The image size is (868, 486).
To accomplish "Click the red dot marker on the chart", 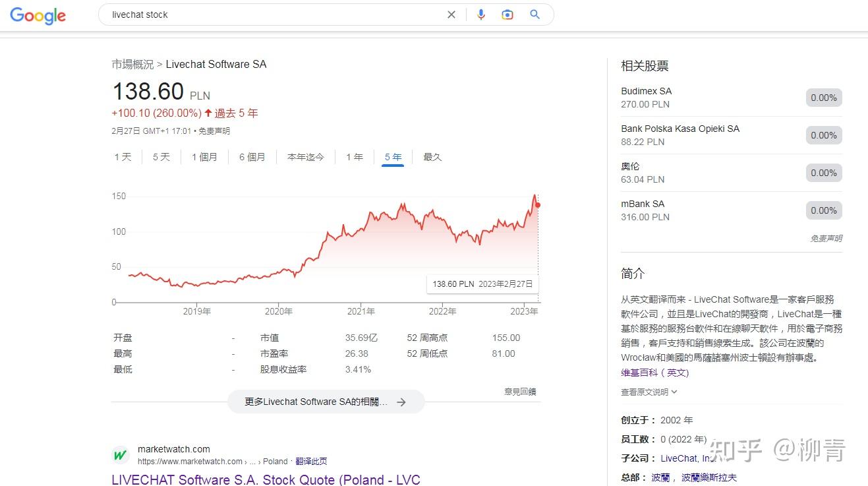I will point(538,205).
